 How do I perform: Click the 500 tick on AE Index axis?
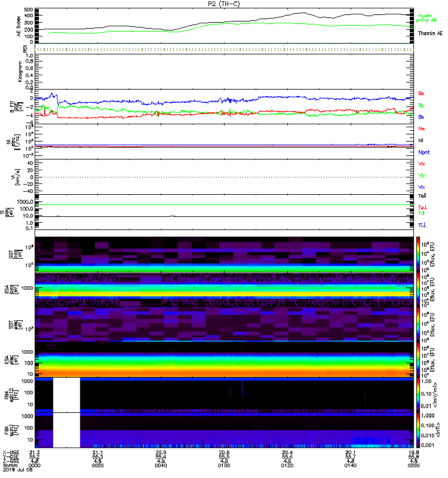coord(29,10)
